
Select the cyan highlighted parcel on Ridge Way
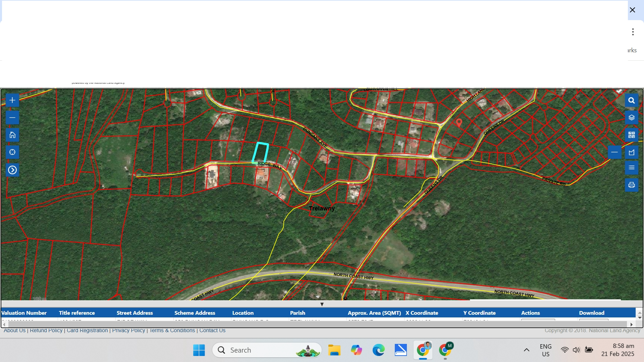pos(261,153)
